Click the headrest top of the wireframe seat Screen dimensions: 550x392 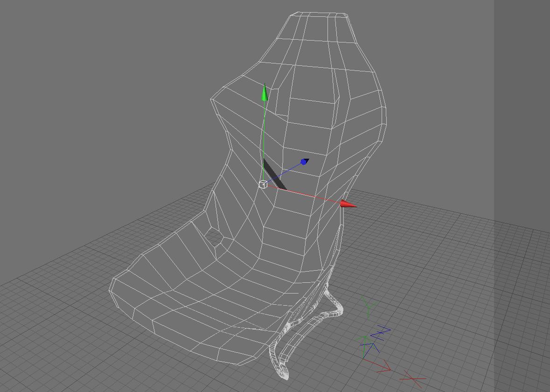319,15
